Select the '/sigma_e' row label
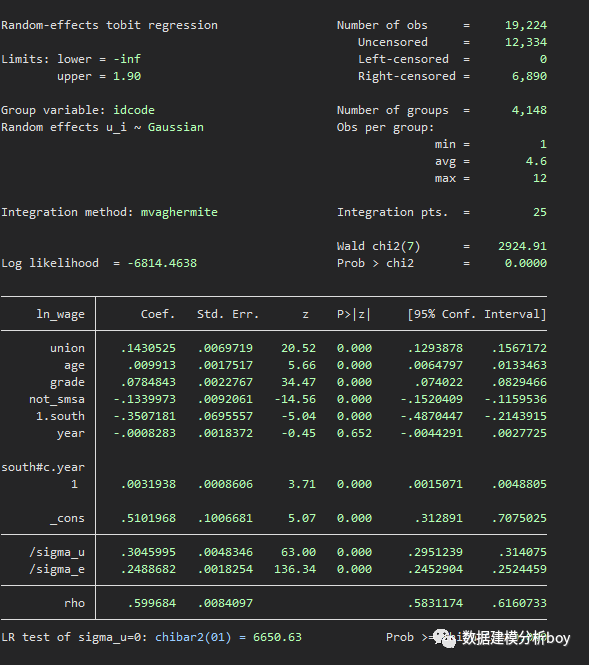Screen dimensions: 589x665 coord(57,569)
